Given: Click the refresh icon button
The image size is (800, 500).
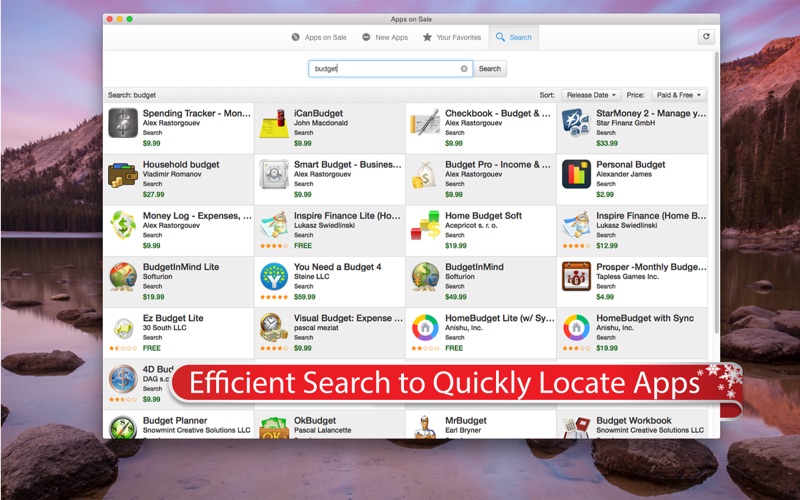Looking at the screenshot, I should click(x=706, y=36).
